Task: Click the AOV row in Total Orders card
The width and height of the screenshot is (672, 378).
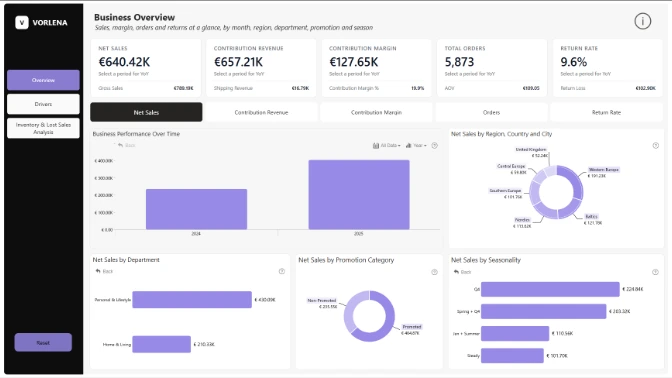Action: [x=492, y=88]
